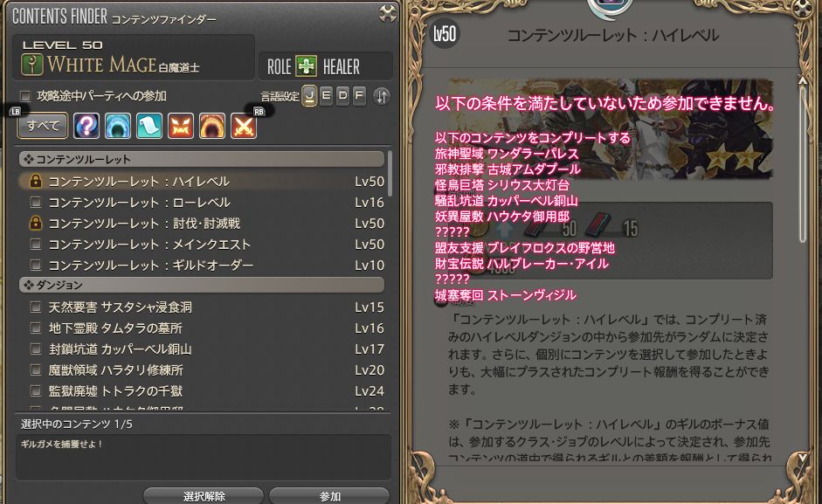Image resolution: width=822 pixels, height=504 pixels.
Task: Collapse the コンテンツルーレット section header
Action: click(x=202, y=159)
